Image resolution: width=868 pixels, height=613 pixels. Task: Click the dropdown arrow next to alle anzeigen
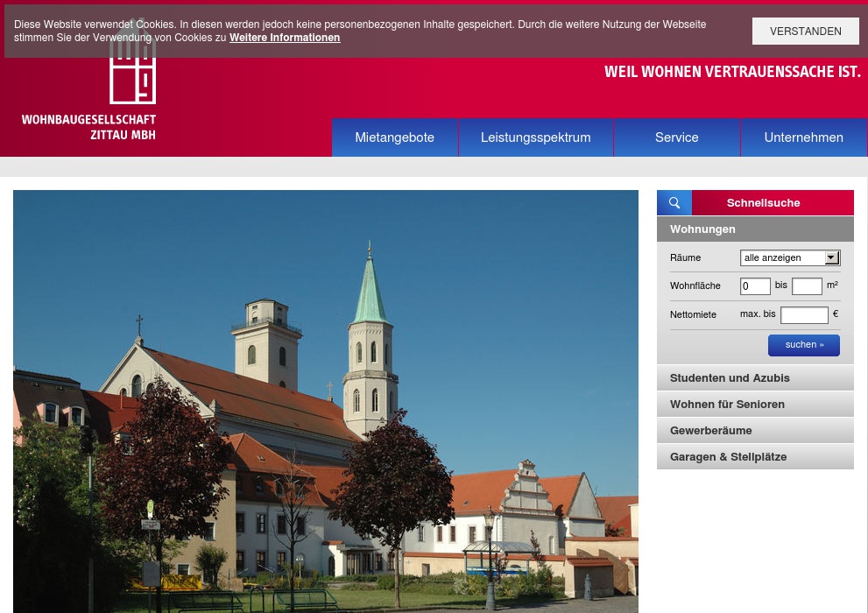pos(831,257)
